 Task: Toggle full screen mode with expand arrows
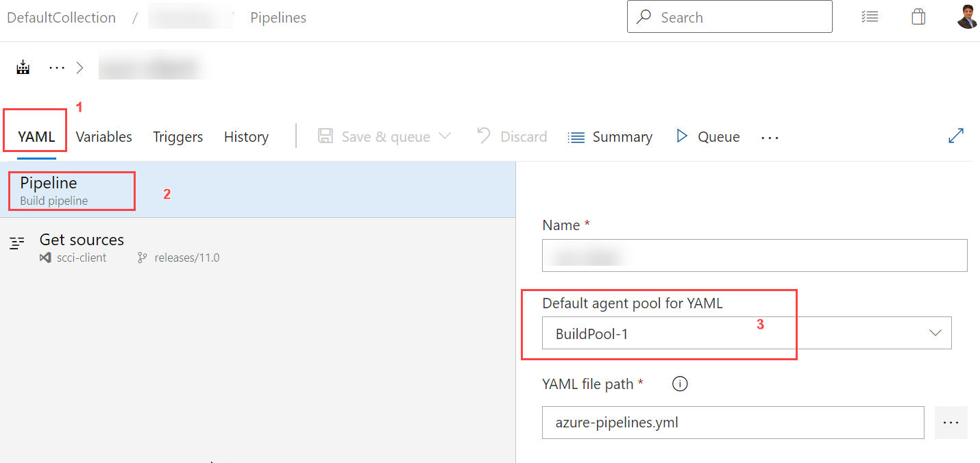pos(956,136)
